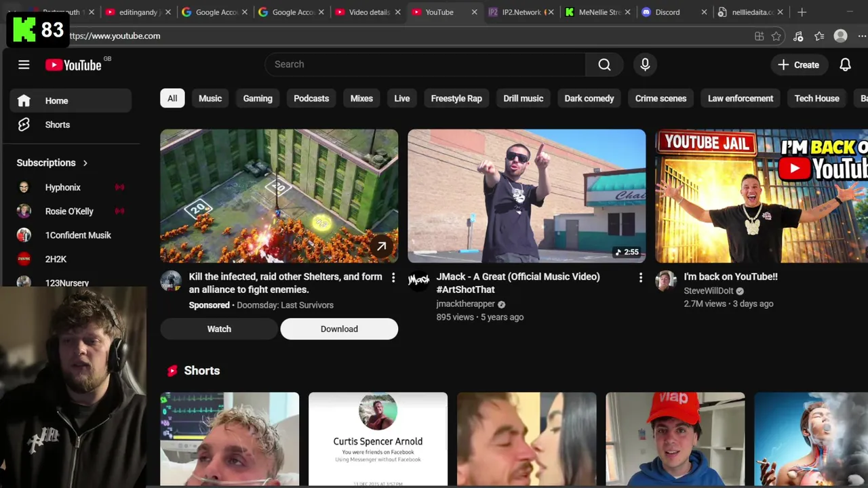
Task: Open I'm back on YouTube thumbnail
Action: pyautogui.click(x=762, y=196)
